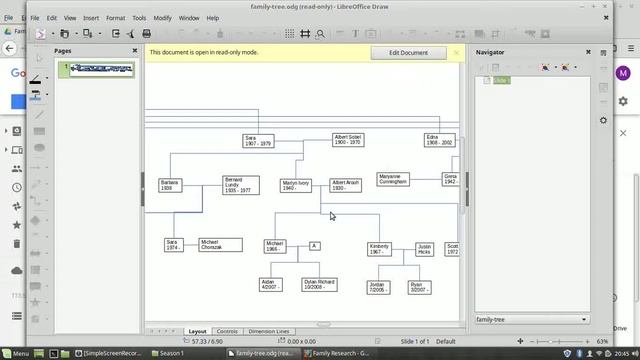Open the New document dropdown arrow
This screenshot has width=640, height=360.
click(53, 34)
